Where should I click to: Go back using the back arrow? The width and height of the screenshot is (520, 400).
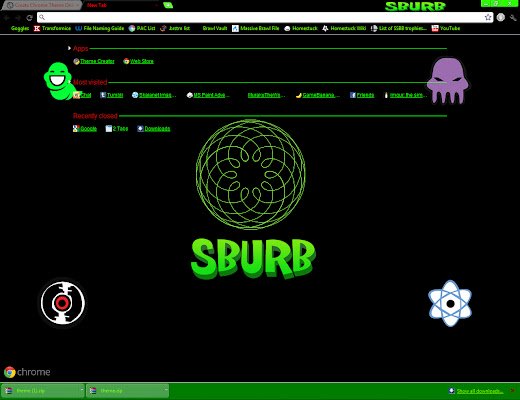click(x=7, y=18)
